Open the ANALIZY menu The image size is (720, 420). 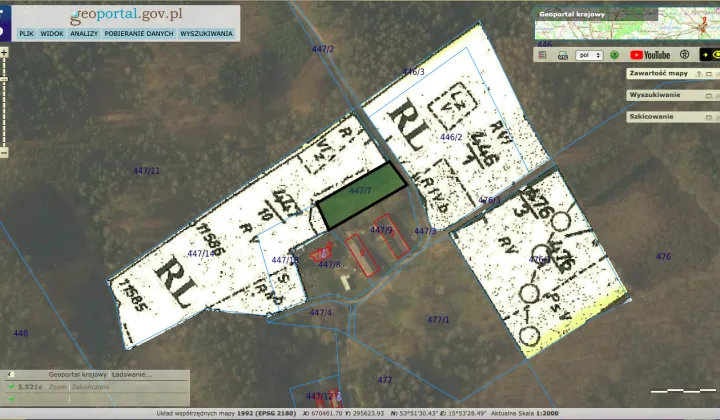click(x=84, y=34)
